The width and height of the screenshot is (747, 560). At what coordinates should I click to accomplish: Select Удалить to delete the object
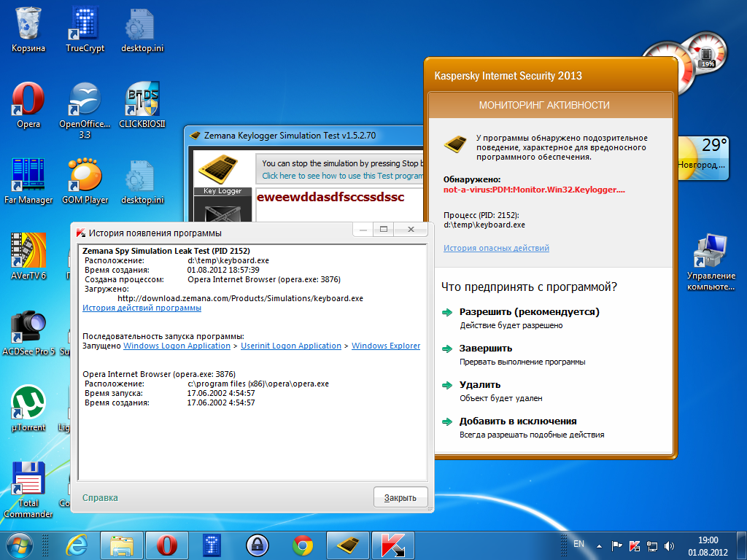(479, 385)
